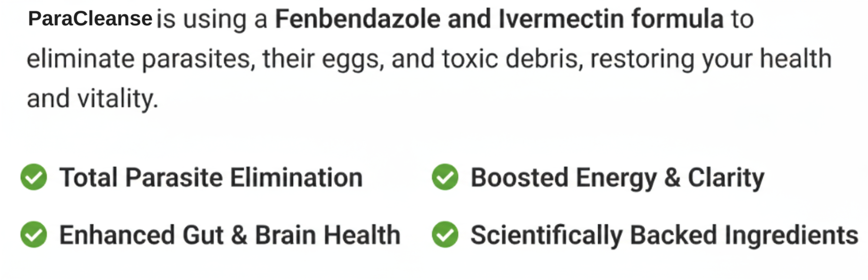Click the "Total Parasite Elimination" label

pyautogui.click(x=211, y=177)
